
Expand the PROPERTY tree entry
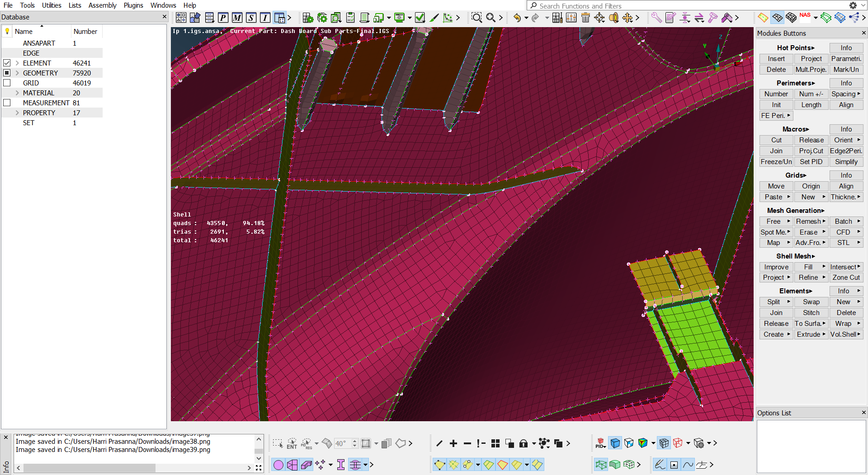(x=17, y=113)
